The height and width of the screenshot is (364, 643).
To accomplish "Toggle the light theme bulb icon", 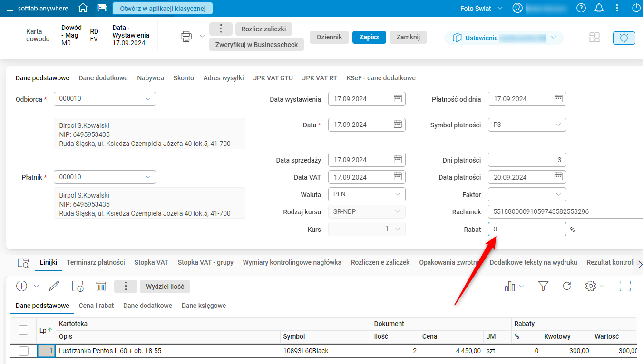I will (624, 38).
